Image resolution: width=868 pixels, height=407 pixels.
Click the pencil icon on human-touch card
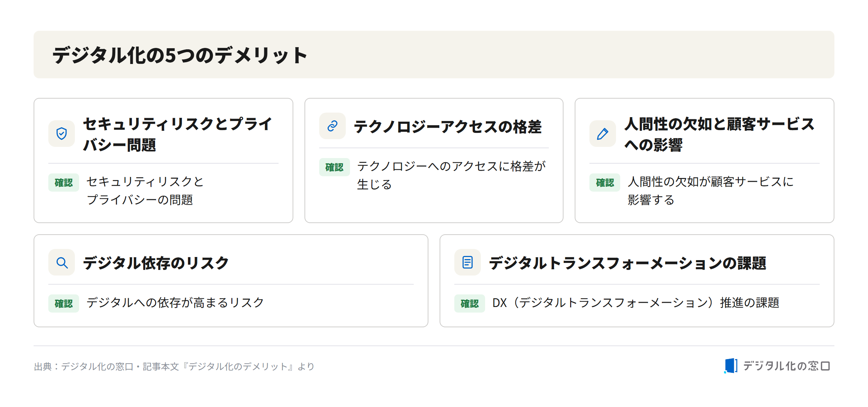click(x=603, y=134)
